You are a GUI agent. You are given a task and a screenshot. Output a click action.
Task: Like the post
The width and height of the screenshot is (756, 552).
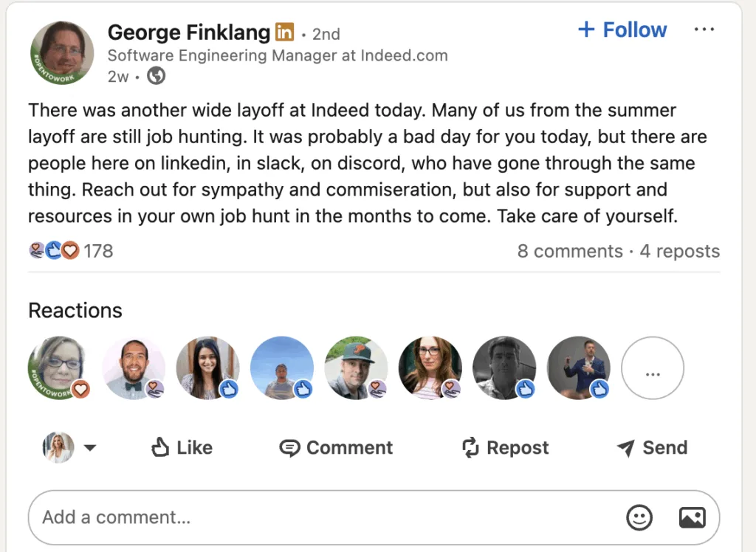click(x=182, y=448)
